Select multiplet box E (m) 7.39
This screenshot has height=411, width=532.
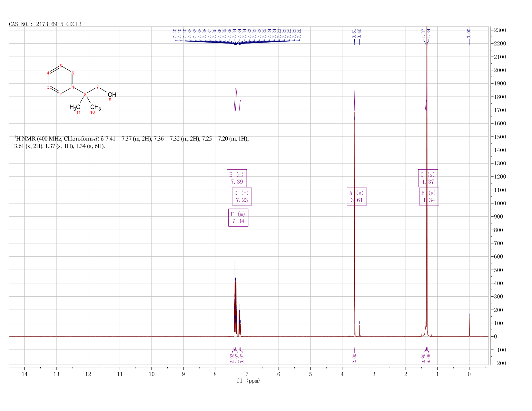(237, 178)
